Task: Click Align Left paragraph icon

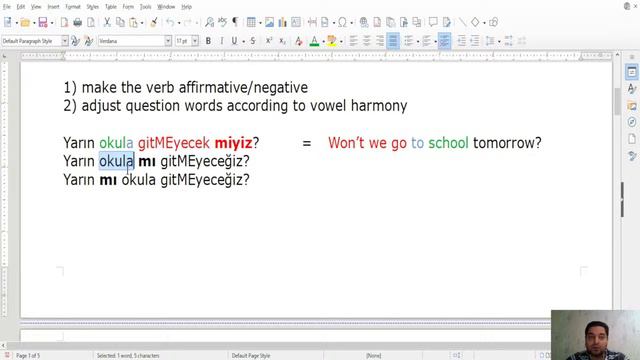Action: click(x=353, y=41)
